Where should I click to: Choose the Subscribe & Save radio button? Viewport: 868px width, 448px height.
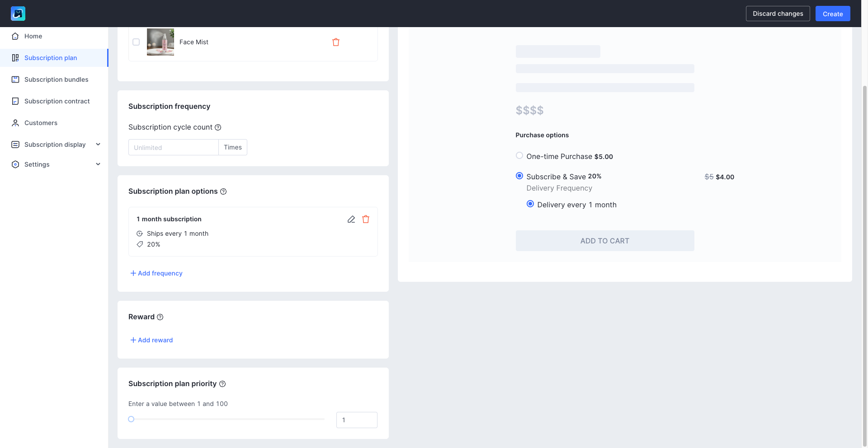pos(519,176)
